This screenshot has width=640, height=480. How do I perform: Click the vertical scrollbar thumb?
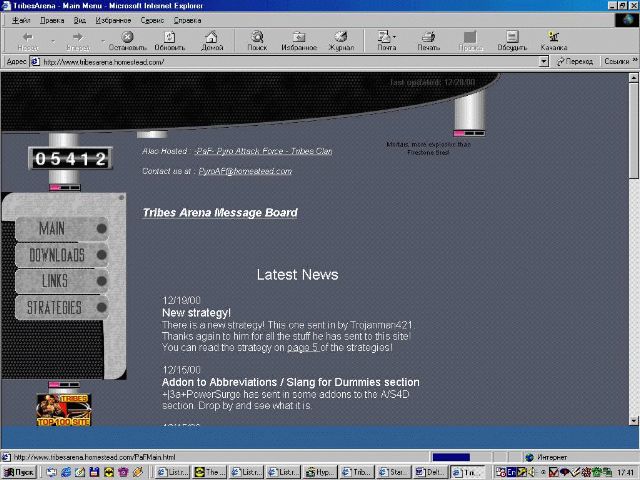pyautogui.click(x=633, y=130)
